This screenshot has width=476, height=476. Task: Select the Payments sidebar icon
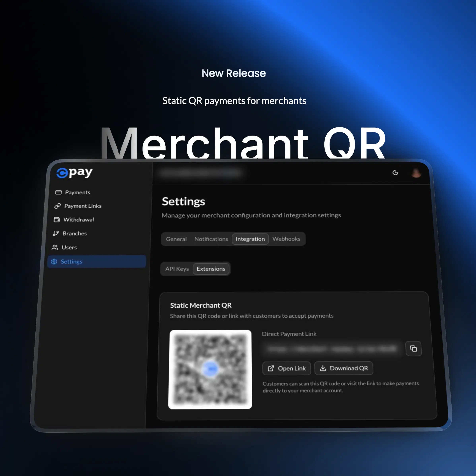click(58, 192)
